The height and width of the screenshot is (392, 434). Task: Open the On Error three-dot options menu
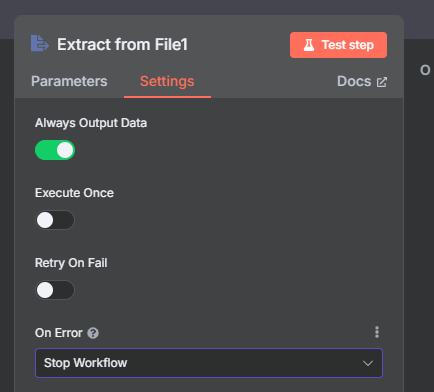click(x=377, y=332)
